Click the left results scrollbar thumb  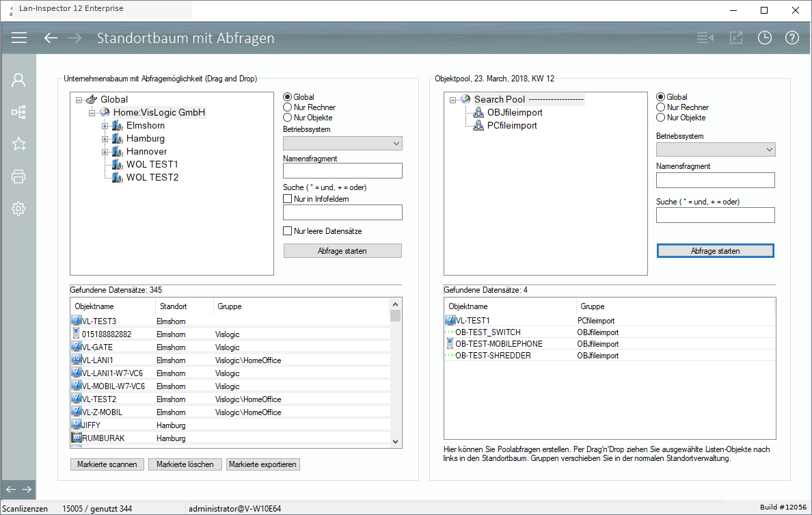point(396,315)
